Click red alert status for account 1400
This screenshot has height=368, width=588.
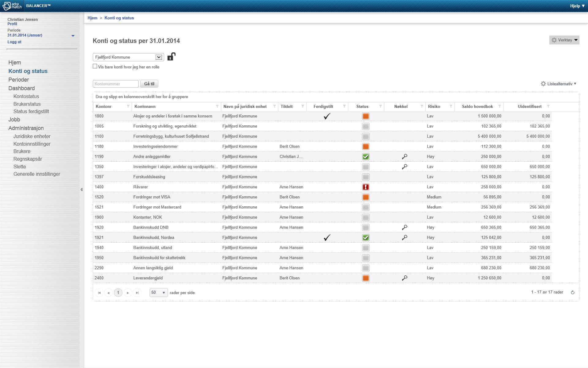point(366,187)
